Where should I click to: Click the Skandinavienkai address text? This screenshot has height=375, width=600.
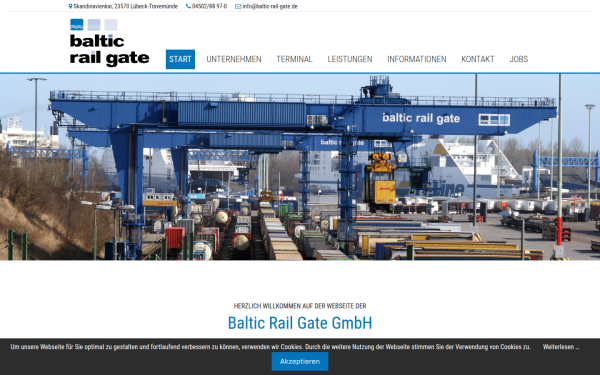coord(126,7)
